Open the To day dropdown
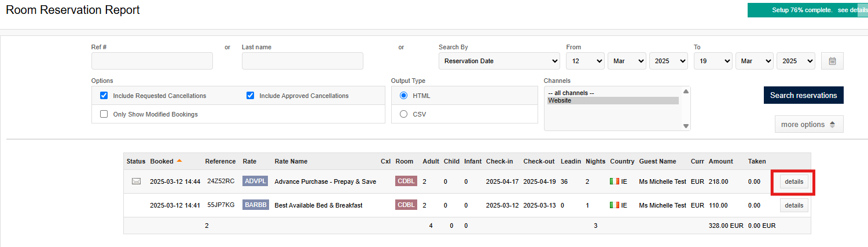868x247 pixels. click(x=713, y=61)
